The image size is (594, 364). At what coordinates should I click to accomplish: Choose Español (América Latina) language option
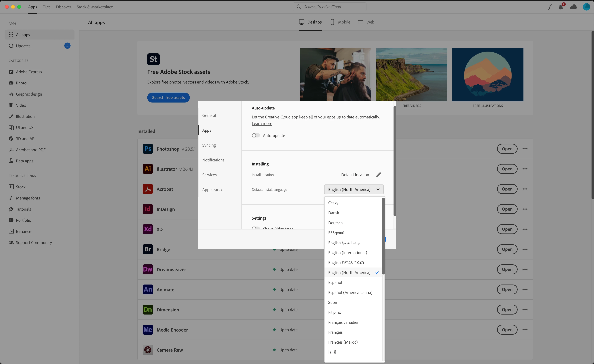[x=350, y=292]
